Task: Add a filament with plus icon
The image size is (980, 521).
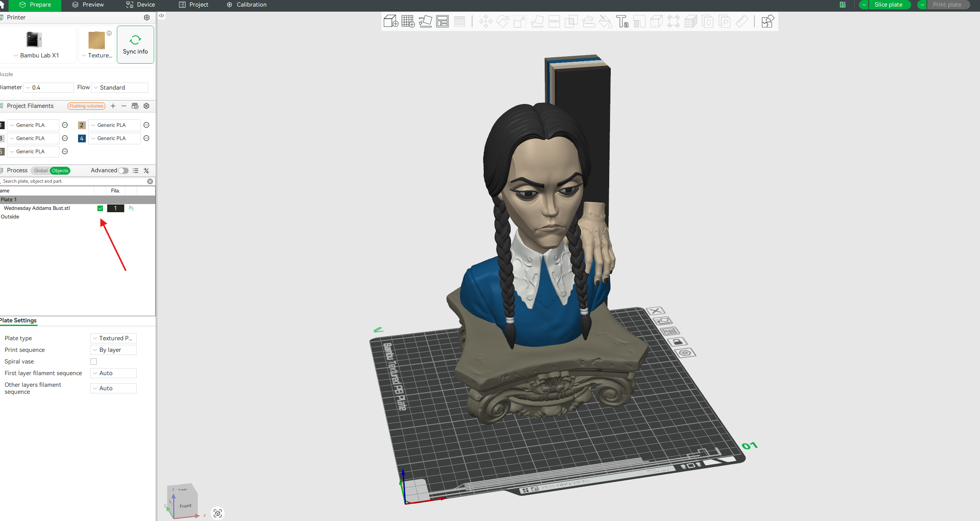Action: tap(113, 106)
